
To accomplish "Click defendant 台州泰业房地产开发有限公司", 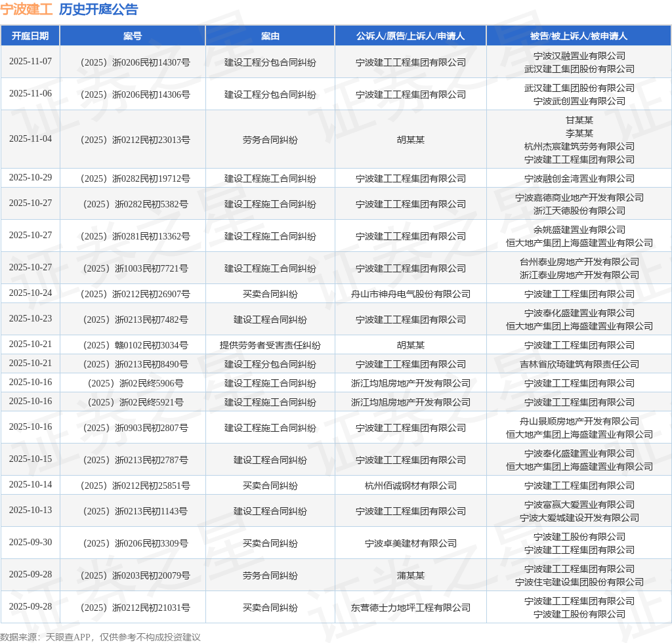I will [x=579, y=262].
